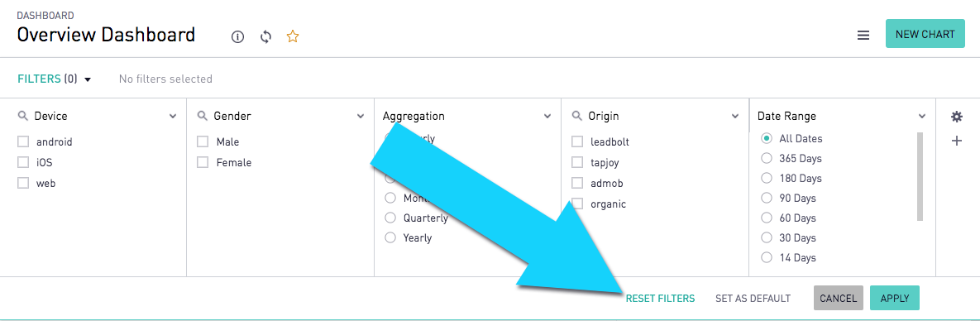980x321 pixels.
Task: Select the 90 Days radio button
Action: tap(767, 198)
